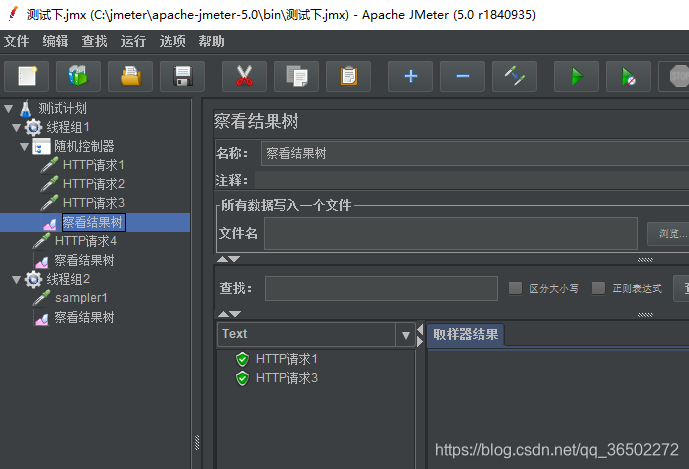Click the 随机控制器 controller icon
This screenshot has width=689, height=469.
[41, 146]
